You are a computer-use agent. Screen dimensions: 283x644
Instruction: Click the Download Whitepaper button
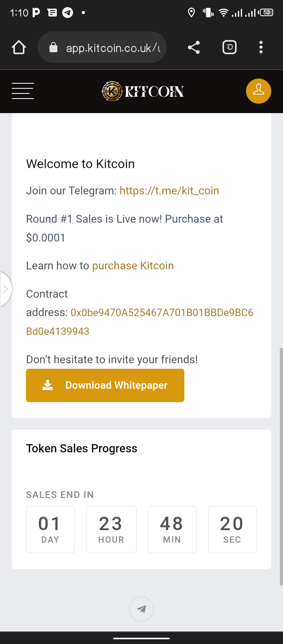point(105,385)
